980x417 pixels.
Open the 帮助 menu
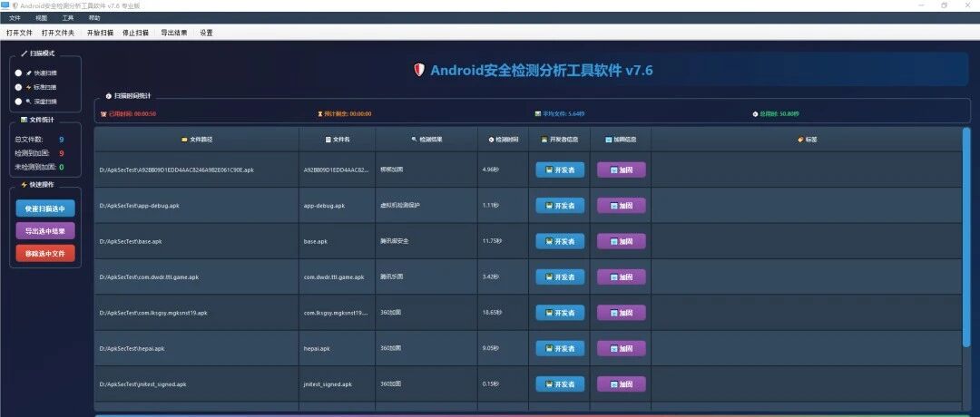(x=93, y=18)
